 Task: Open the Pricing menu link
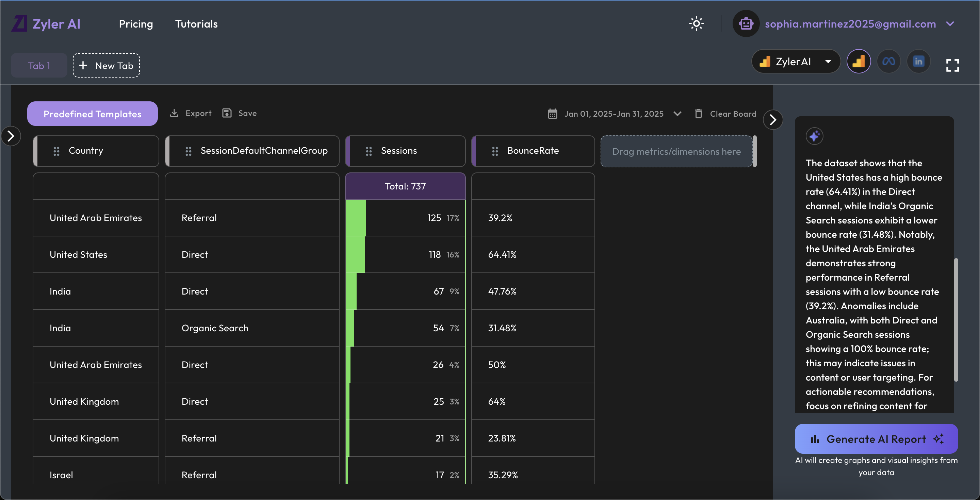pyautogui.click(x=136, y=23)
